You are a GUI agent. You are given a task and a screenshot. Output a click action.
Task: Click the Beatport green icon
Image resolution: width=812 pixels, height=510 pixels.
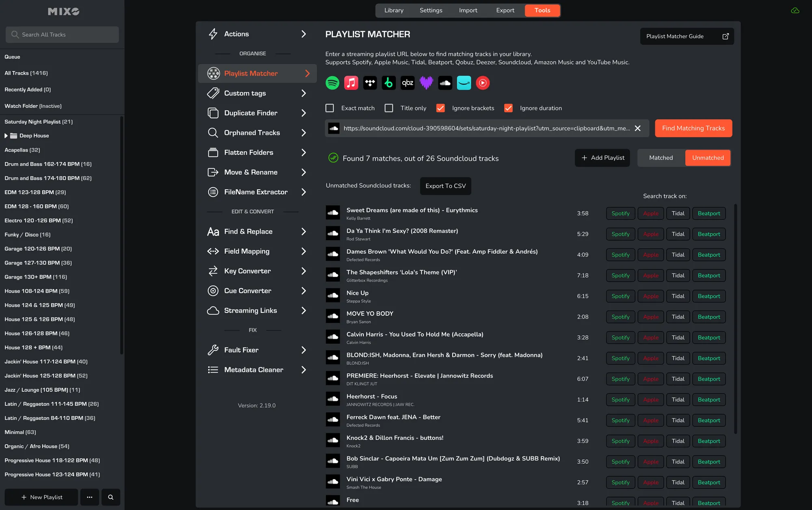click(x=389, y=83)
